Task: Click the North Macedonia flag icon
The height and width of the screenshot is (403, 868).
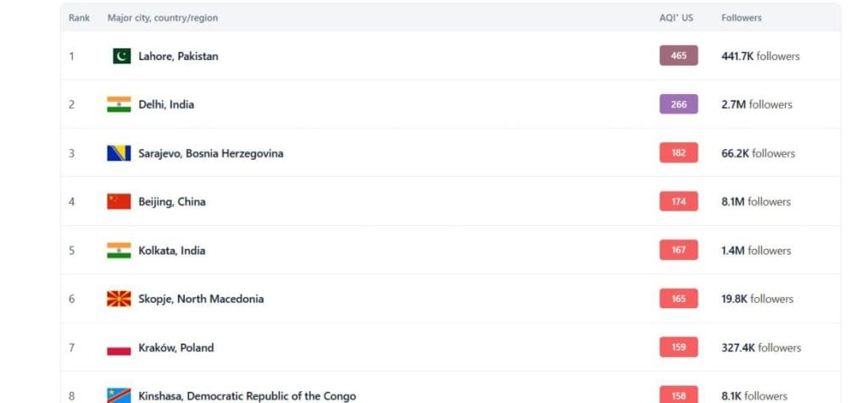Action: point(119,299)
